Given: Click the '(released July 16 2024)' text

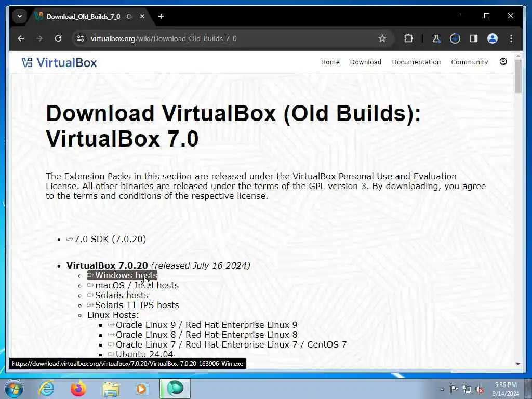Looking at the screenshot, I should [x=201, y=265].
